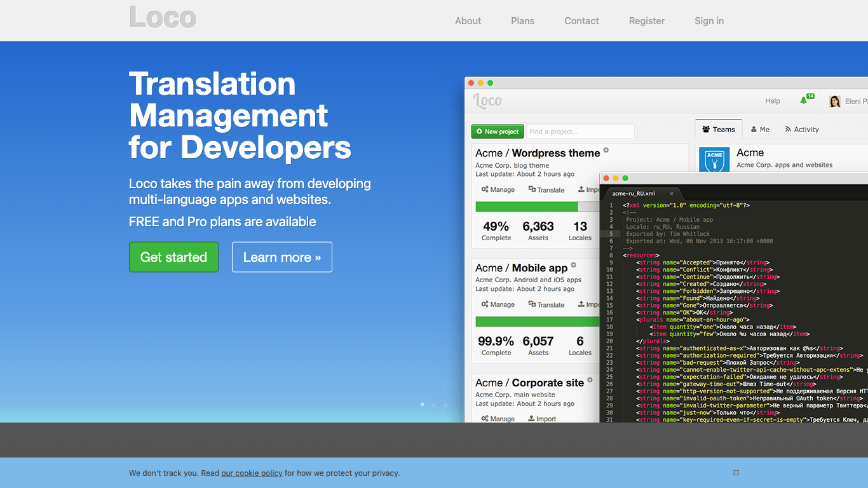Viewport: 868px width, 488px height.
Task: Click the Acme / Wordpress theme project title
Action: point(538,153)
